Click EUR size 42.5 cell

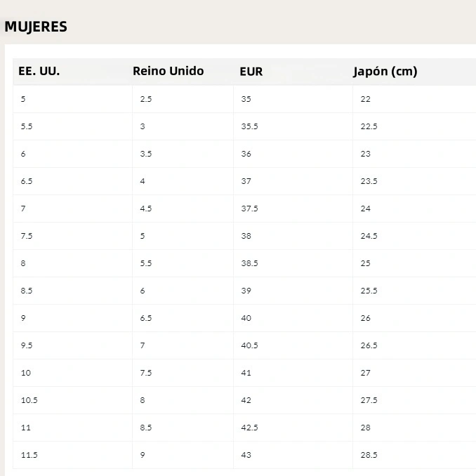coord(249,428)
